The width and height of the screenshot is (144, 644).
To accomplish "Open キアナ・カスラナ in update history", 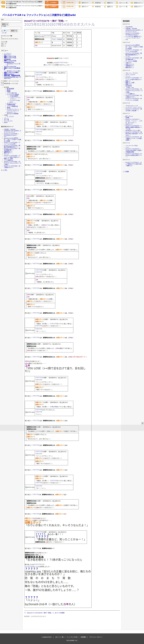I will pyautogui.click(x=130, y=75).
